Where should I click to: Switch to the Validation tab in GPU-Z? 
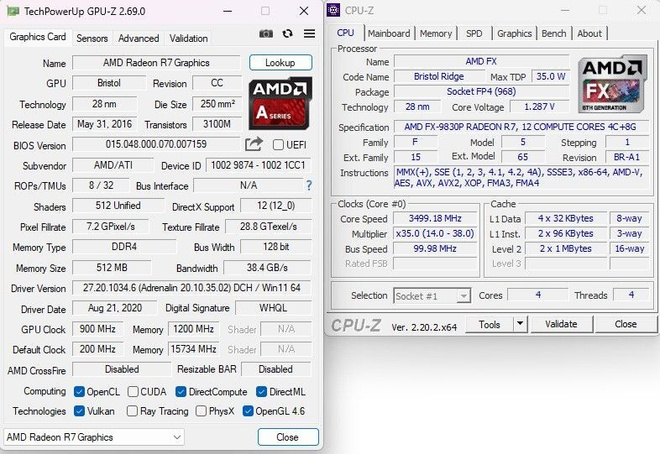coord(189,38)
